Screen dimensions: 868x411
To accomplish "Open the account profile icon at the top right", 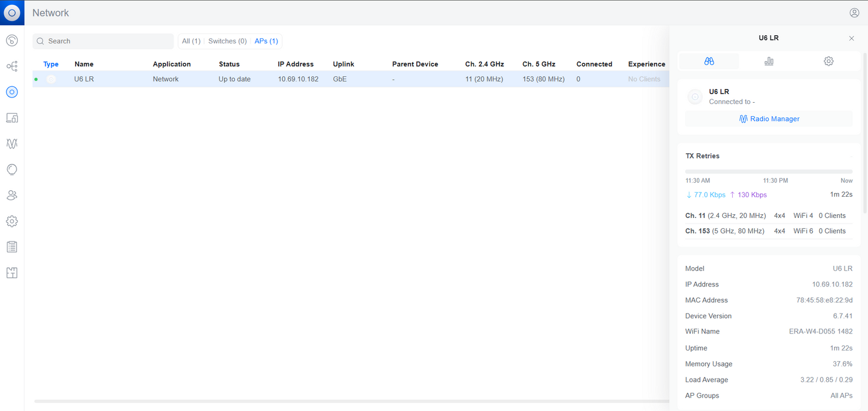I will tap(854, 12).
